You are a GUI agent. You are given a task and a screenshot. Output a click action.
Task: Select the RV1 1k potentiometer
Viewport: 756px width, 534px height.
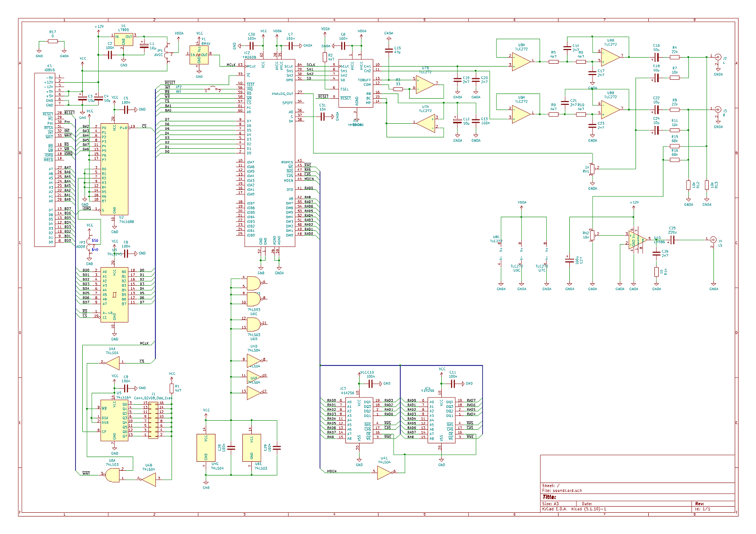(593, 169)
